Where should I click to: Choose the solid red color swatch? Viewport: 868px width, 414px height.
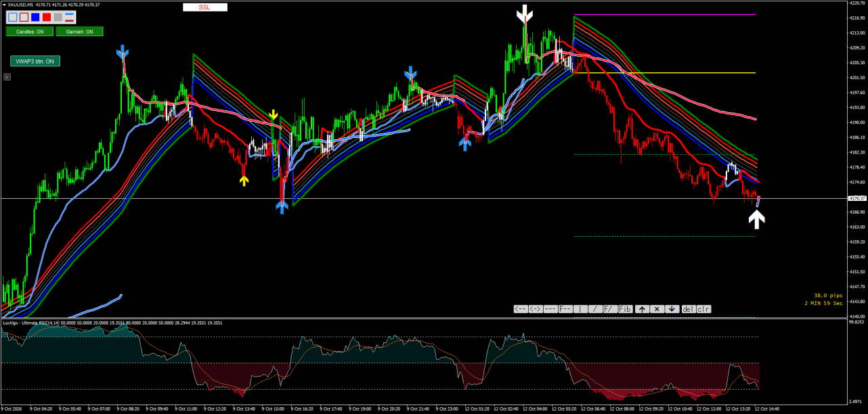click(x=47, y=17)
